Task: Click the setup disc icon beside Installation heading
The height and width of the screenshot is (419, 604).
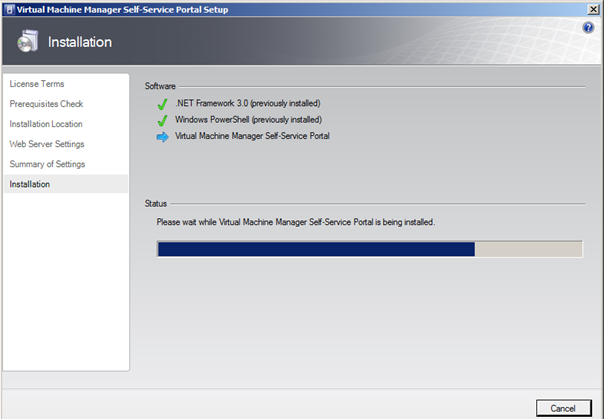Action: pos(28,41)
